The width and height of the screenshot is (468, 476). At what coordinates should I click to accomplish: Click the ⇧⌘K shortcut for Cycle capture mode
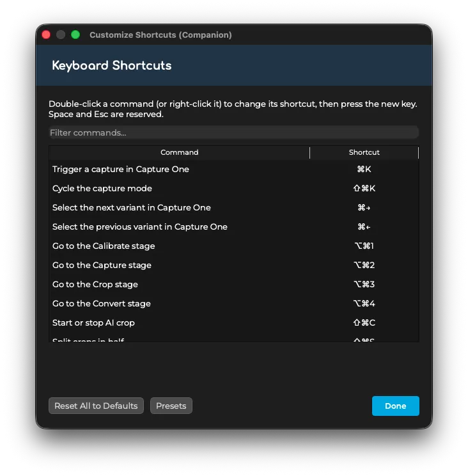tap(364, 188)
